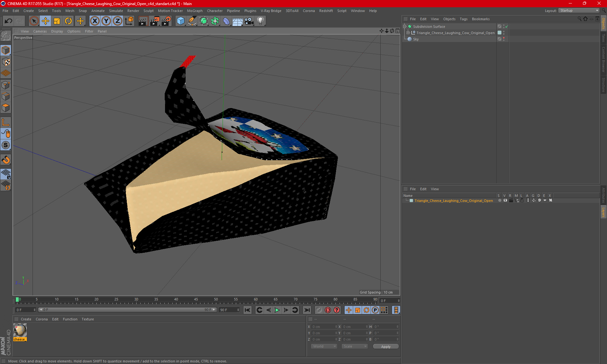
Task: Click the Subdivision Surface generator icon
Action: pos(204,21)
